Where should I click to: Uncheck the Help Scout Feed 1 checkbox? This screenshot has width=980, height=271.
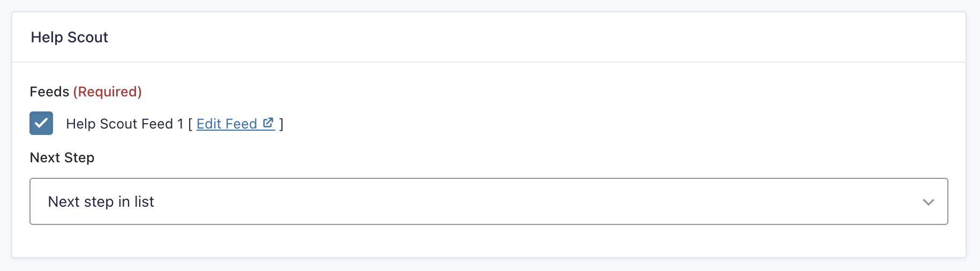pos(41,123)
